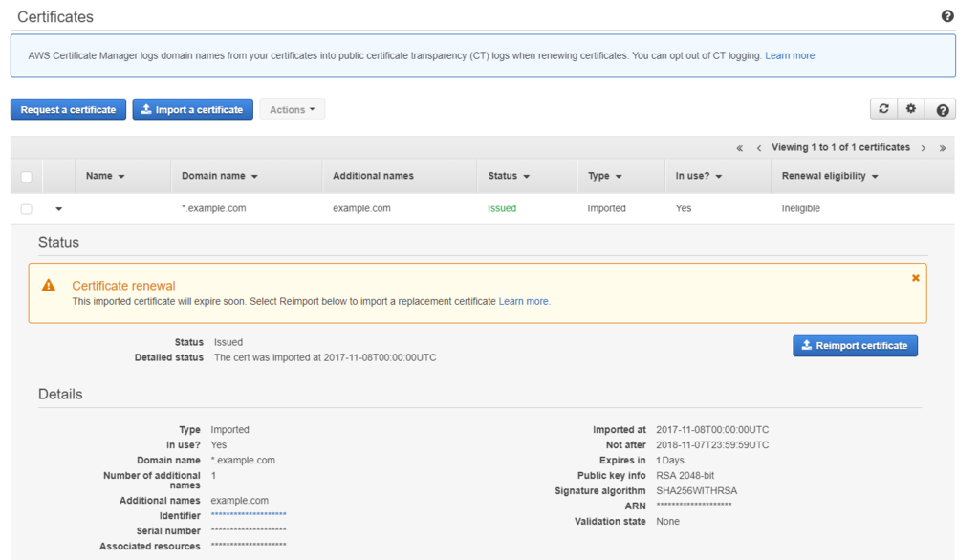The height and width of the screenshot is (560, 979).
Task: Click the Detailed status import message
Action: click(325, 357)
